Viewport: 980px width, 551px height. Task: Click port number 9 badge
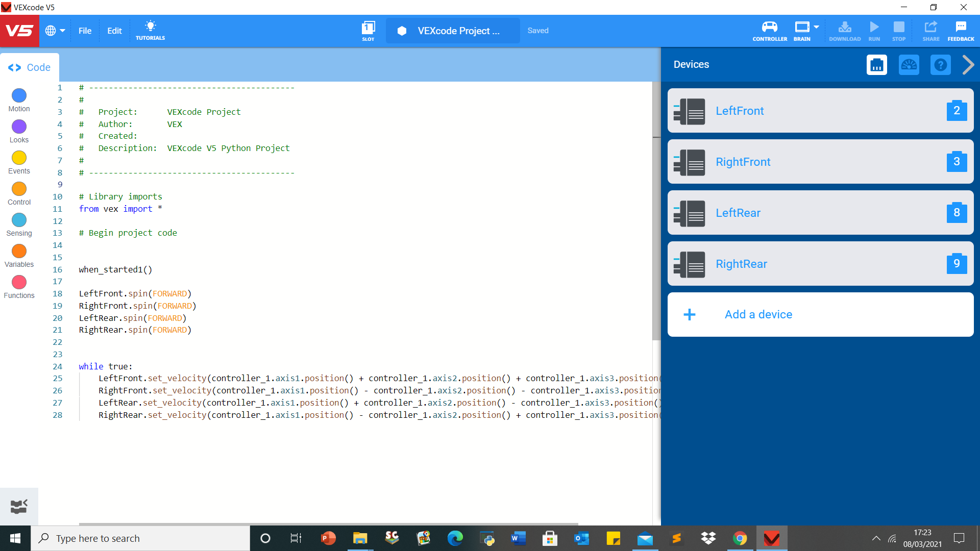click(957, 263)
